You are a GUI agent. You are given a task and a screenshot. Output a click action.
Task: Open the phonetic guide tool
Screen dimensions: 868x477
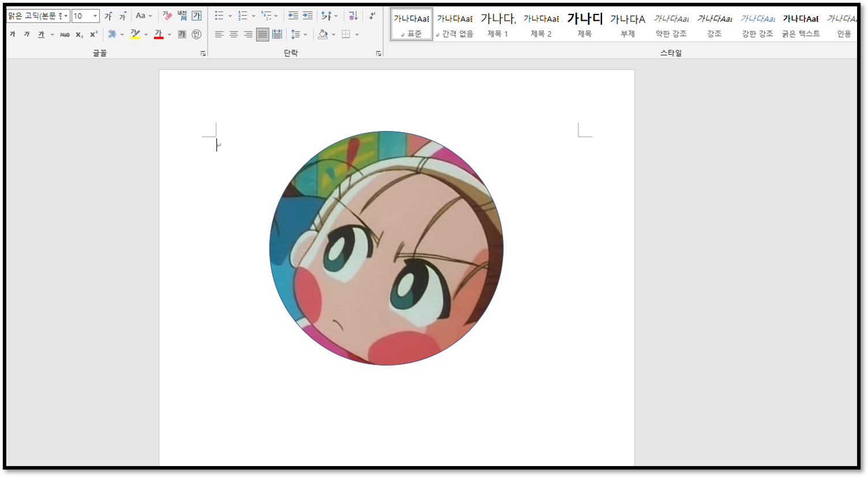pos(182,16)
